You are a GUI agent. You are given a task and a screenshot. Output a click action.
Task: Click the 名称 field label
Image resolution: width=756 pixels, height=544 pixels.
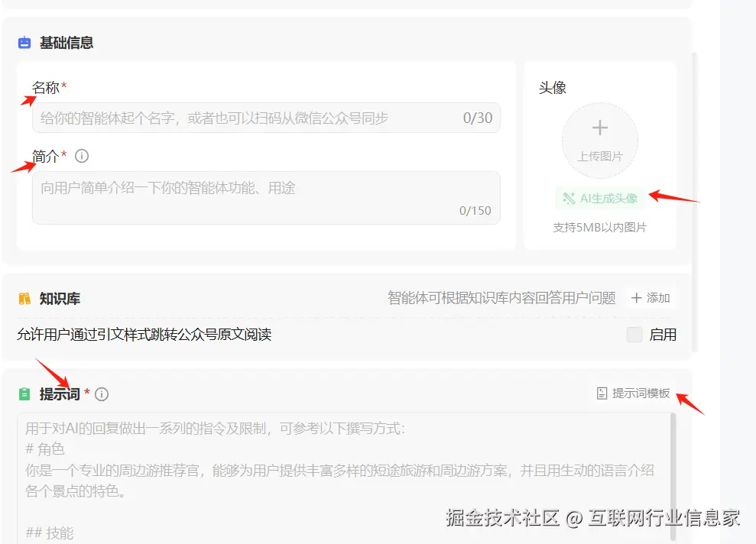(x=46, y=88)
